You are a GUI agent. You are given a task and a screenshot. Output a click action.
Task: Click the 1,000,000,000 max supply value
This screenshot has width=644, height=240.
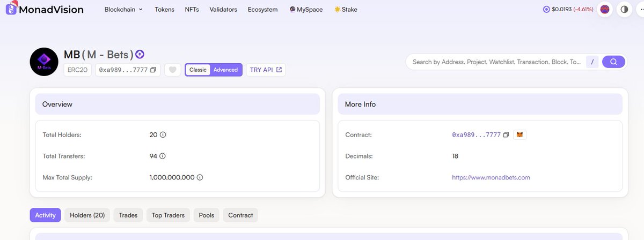(x=172, y=177)
